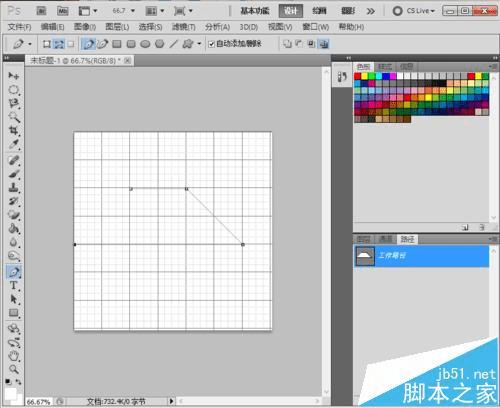This screenshot has width=500, height=408.
Task: Open the 滤镜(T) menu
Action: pos(184,27)
